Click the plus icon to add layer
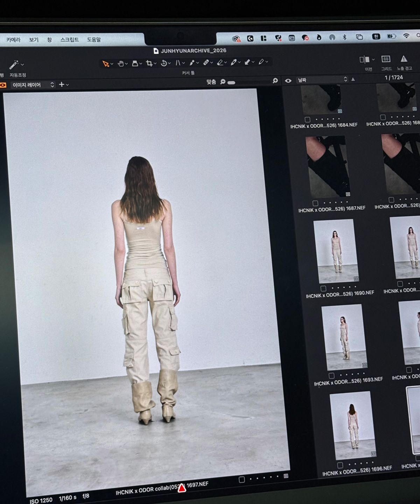The width and height of the screenshot is (420, 504). click(62, 84)
